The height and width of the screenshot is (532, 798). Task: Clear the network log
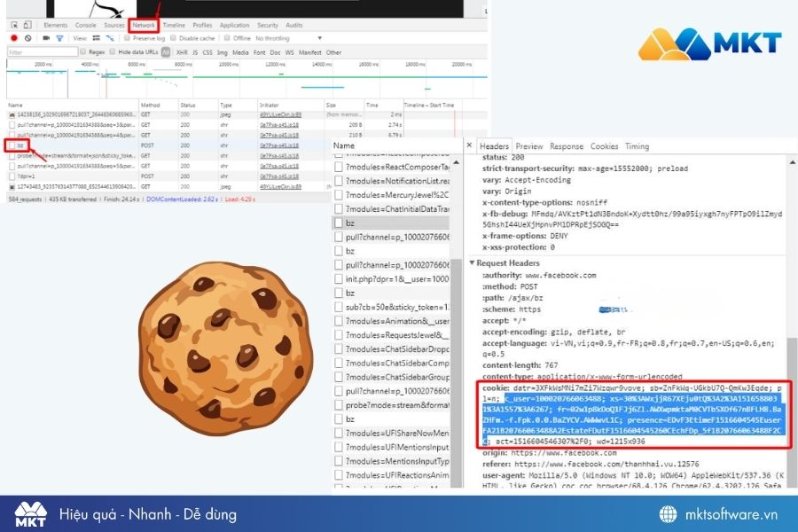pyautogui.click(x=28, y=38)
